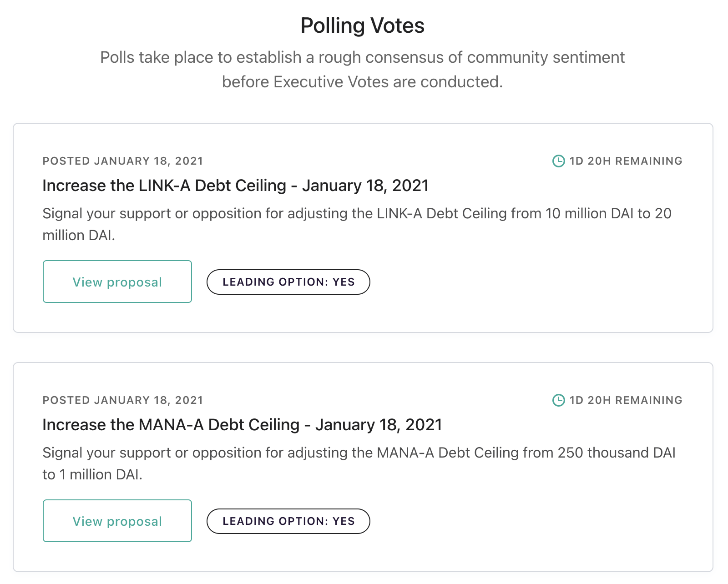Screen dimensions: 728x584
Task: Open View proposal for MANA-A Debt Ceiling
Action: coord(117,521)
